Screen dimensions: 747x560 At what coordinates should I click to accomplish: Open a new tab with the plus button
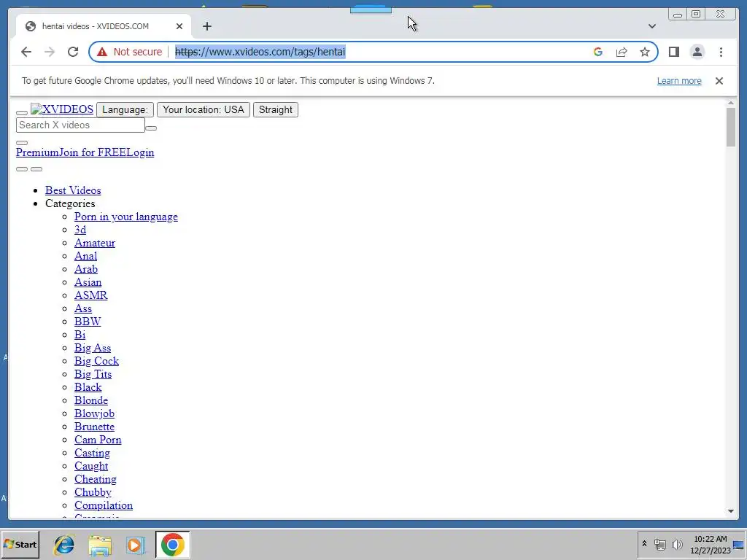(x=206, y=26)
